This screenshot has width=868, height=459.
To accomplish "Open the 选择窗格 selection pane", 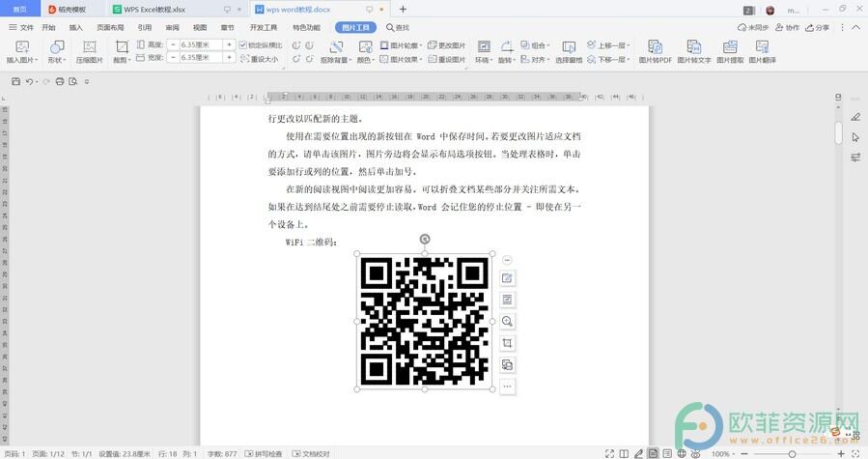I will pyautogui.click(x=569, y=51).
